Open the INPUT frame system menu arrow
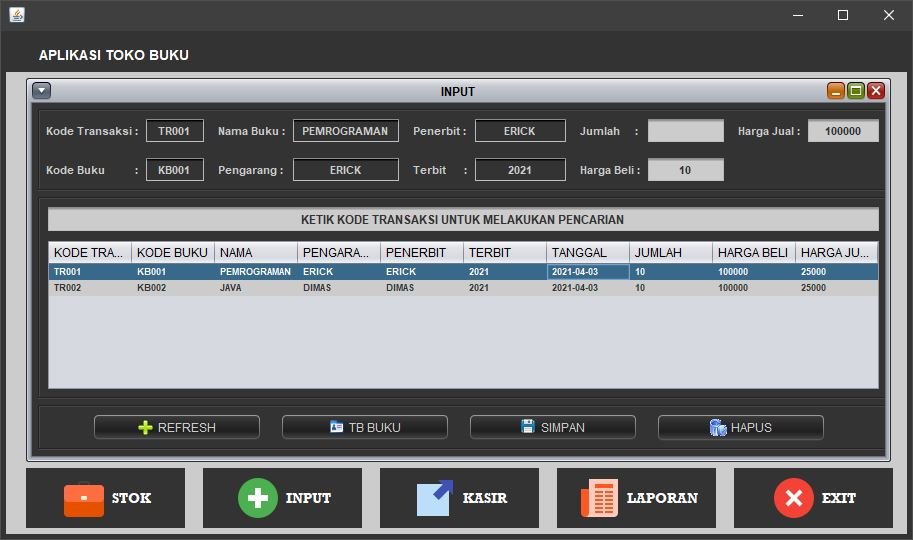The width and height of the screenshot is (913, 540). (x=41, y=91)
